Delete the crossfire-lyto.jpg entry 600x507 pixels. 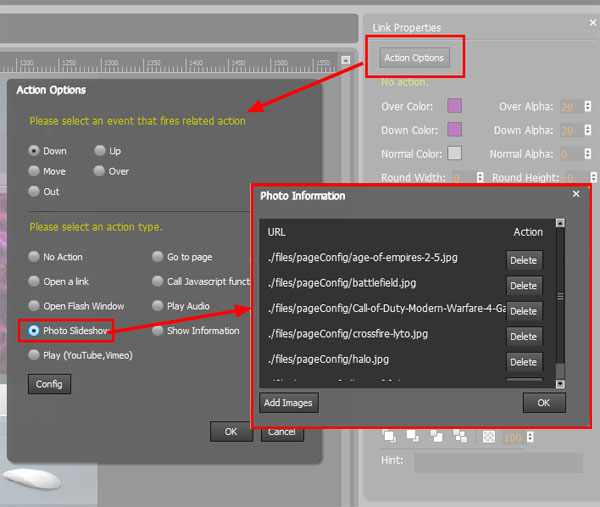(x=524, y=337)
